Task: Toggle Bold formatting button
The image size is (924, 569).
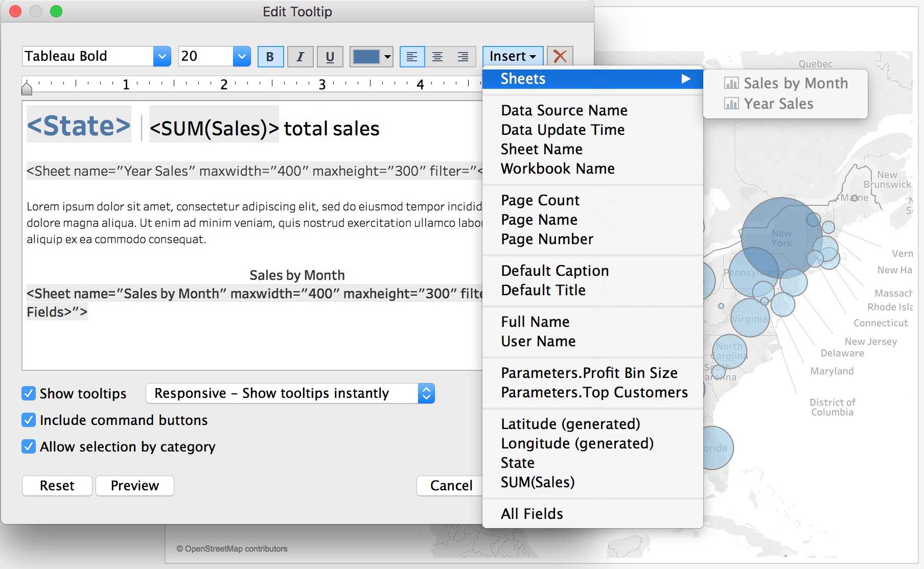Action: [x=270, y=56]
